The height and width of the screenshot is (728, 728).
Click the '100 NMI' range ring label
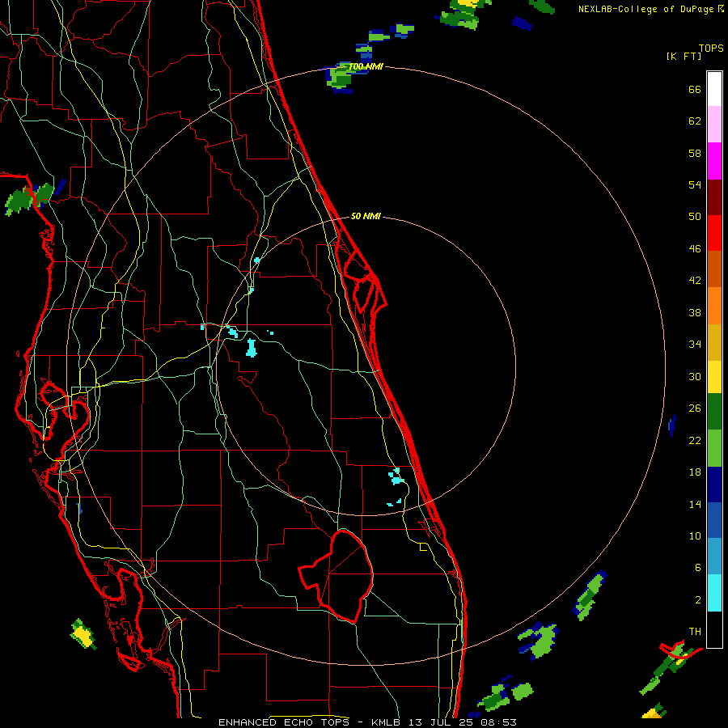366,67
